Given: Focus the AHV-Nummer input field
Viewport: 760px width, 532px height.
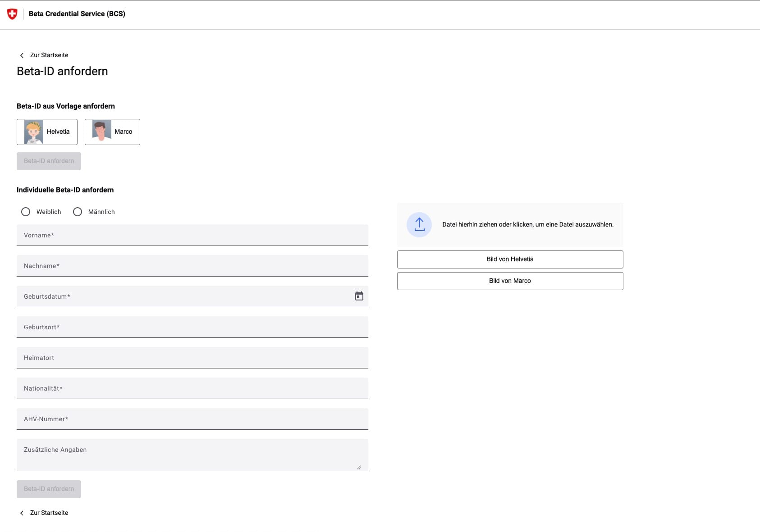Looking at the screenshot, I should point(192,419).
